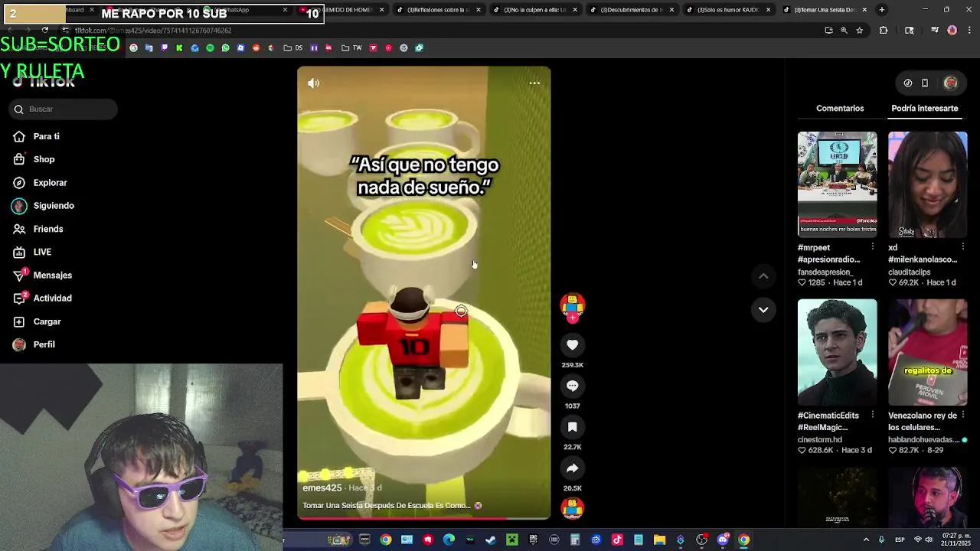Open #CinematicEdits recommended video thumbnail

tap(837, 352)
